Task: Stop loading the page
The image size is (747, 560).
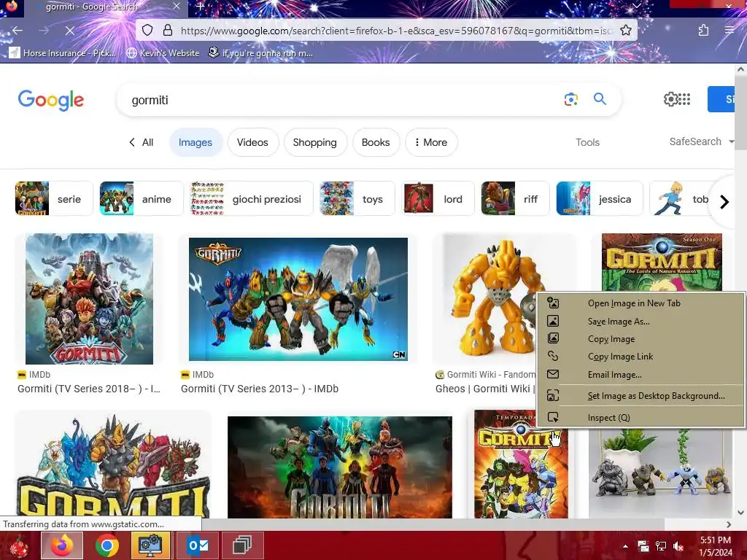Action: click(69, 31)
